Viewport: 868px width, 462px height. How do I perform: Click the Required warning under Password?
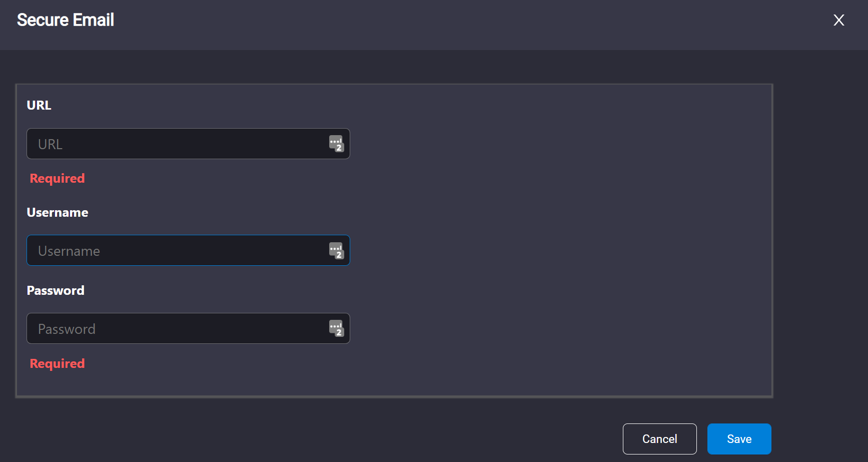tap(58, 364)
